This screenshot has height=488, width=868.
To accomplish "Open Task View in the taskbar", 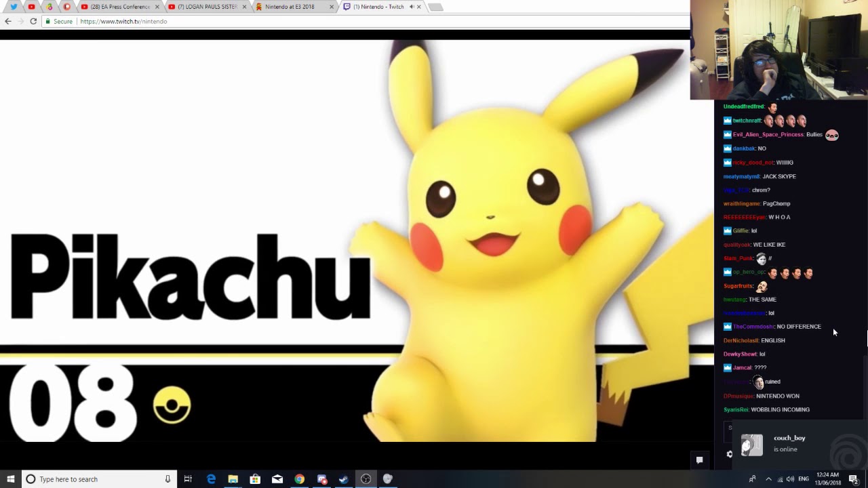I will point(188,479).
